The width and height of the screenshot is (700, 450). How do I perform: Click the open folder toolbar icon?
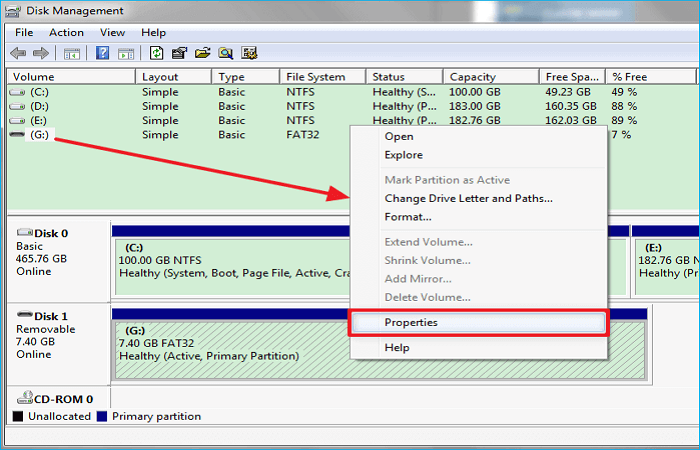click(203, 53)
